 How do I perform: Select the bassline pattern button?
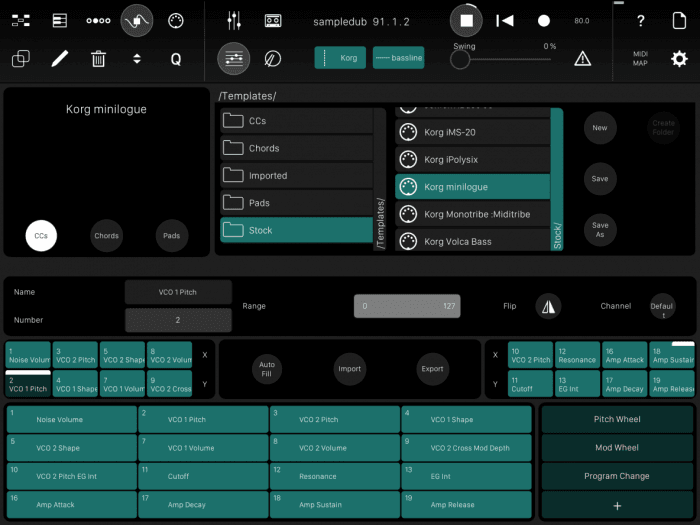pyautogui.click(x=398, y=58)
